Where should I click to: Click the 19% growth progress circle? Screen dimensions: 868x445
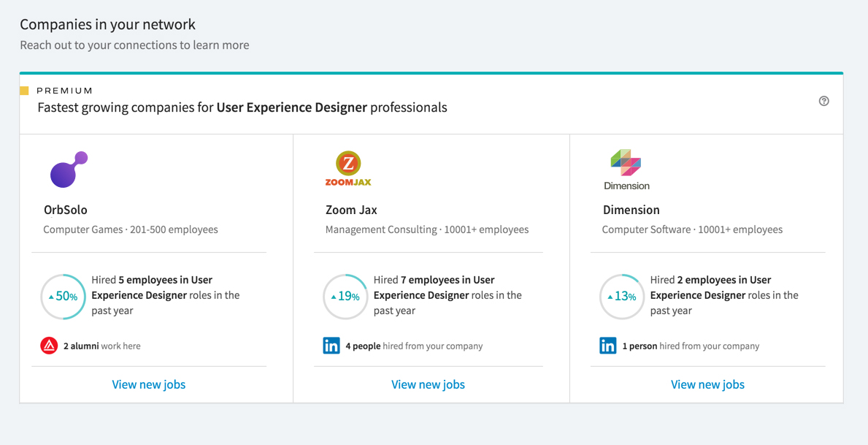pos(345,297)
